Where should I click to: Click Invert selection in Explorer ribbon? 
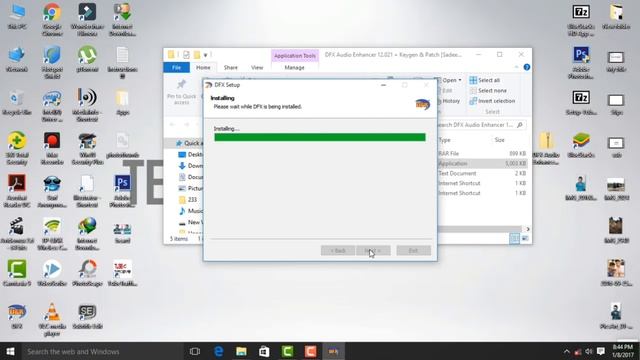(492, 101)
